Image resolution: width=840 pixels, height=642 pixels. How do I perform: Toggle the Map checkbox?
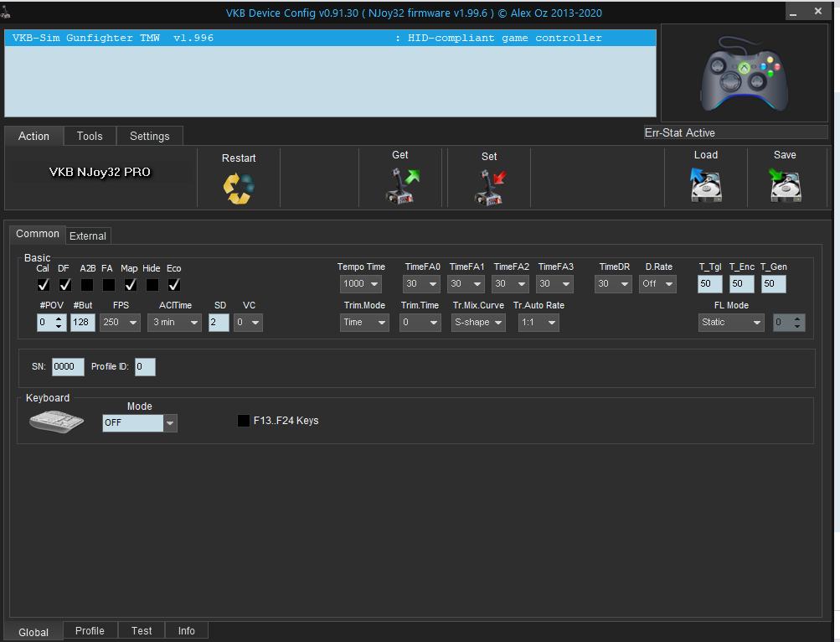pyautogui.click(x=130, y=285)
